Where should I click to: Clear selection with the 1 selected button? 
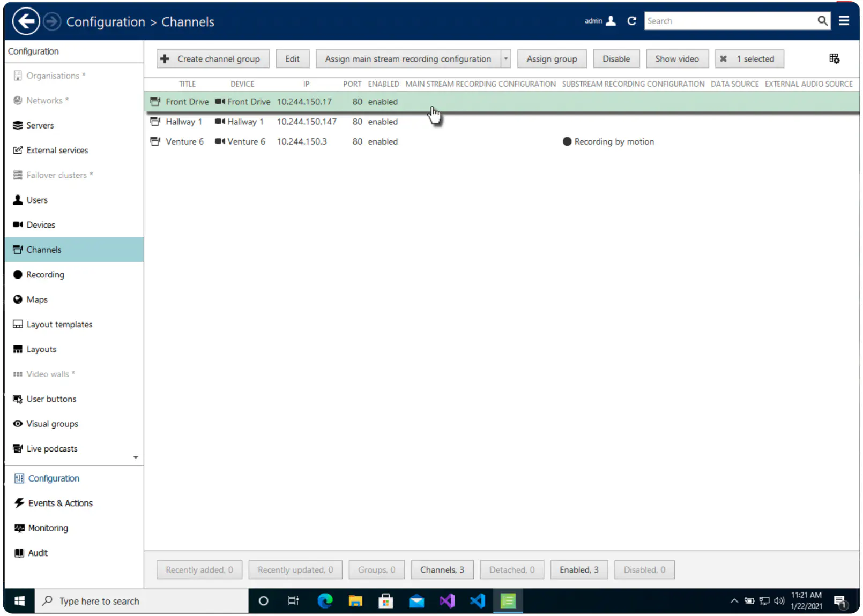pyautogui.click(x=749, y=59)
